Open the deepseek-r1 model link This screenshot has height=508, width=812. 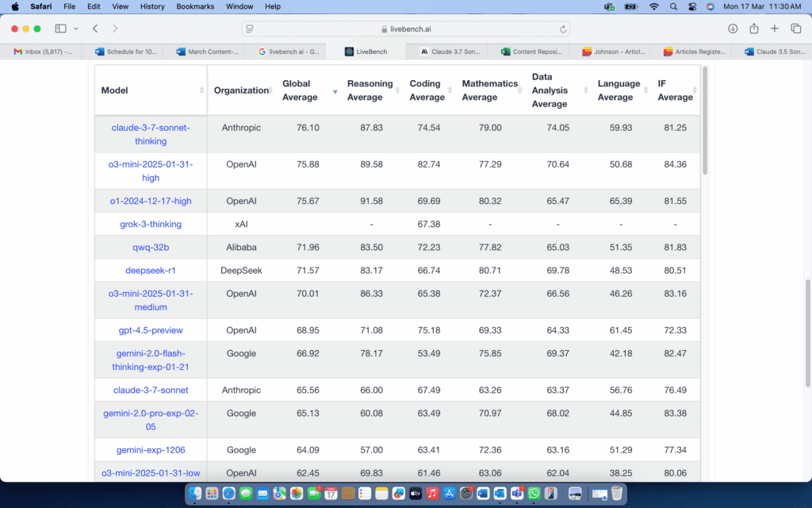click(x=151, y=271)
